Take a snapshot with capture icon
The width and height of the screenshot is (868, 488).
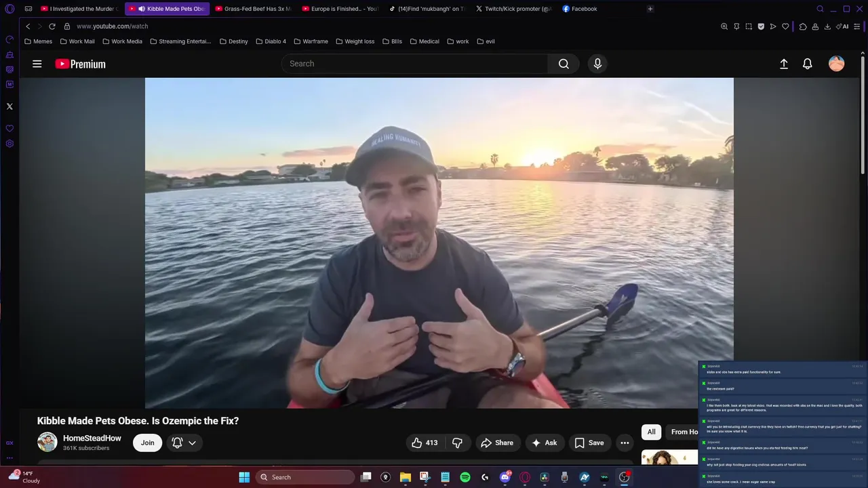click(749, 26)
